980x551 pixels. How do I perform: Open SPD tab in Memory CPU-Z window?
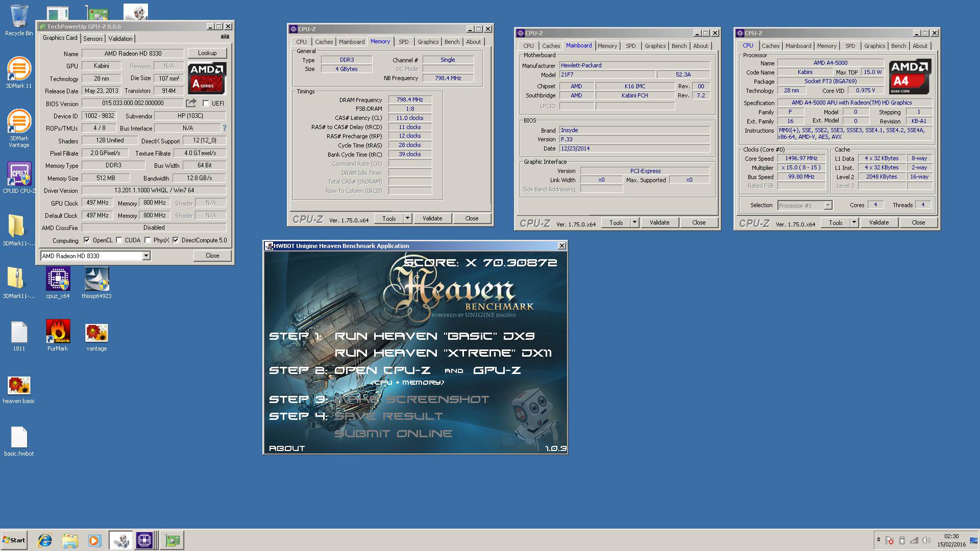[404, 42]
